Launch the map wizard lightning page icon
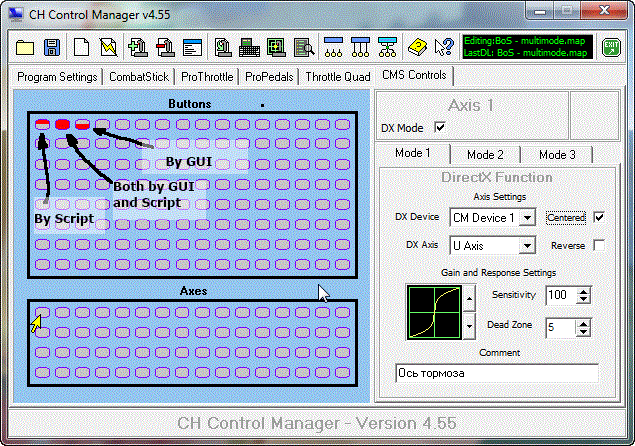 108,47
